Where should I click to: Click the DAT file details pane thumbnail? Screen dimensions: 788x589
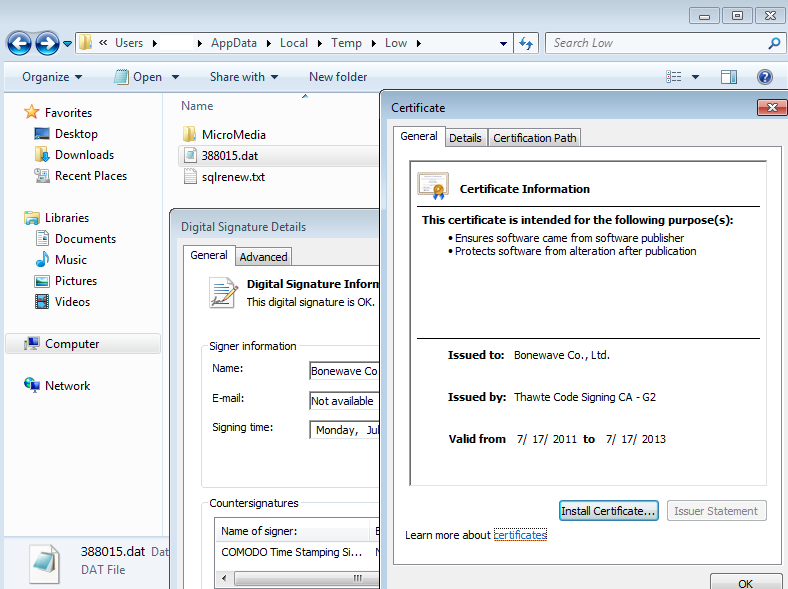(x=45, y=564)
